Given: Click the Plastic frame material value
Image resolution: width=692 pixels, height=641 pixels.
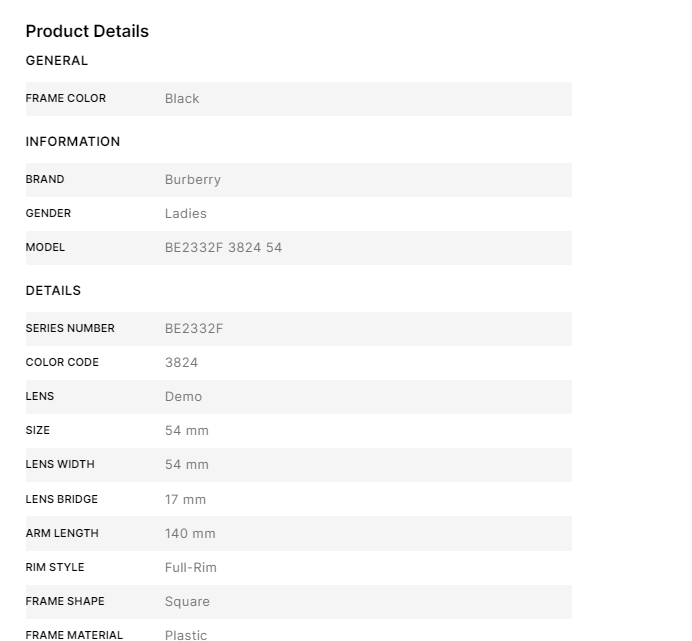Looking at the screenshot, I should pos(186,635).
